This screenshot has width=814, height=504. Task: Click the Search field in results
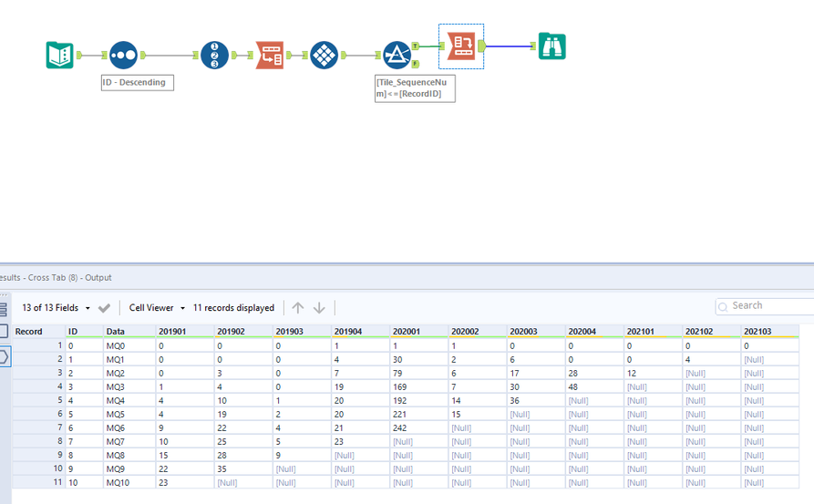(x=764, y=305)
